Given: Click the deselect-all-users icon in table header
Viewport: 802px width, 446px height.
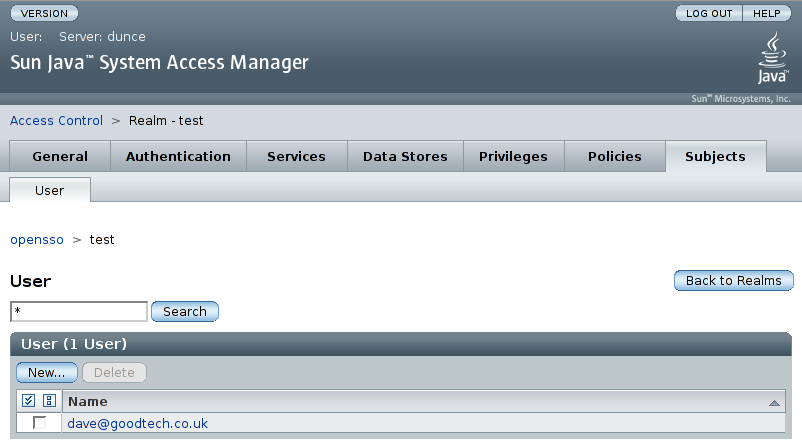Looking at the screenshot, I should click(x=49, y=400).
